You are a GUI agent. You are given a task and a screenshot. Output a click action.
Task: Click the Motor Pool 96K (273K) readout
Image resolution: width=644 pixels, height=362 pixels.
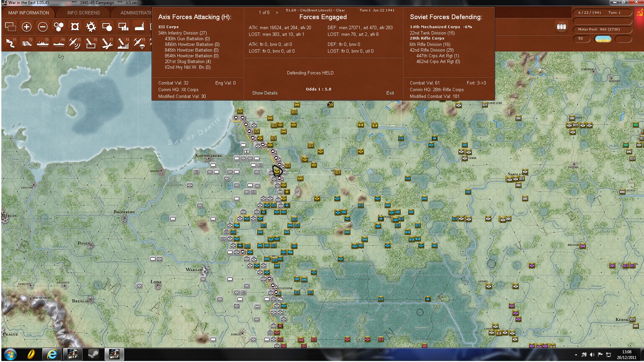point(603,29)
